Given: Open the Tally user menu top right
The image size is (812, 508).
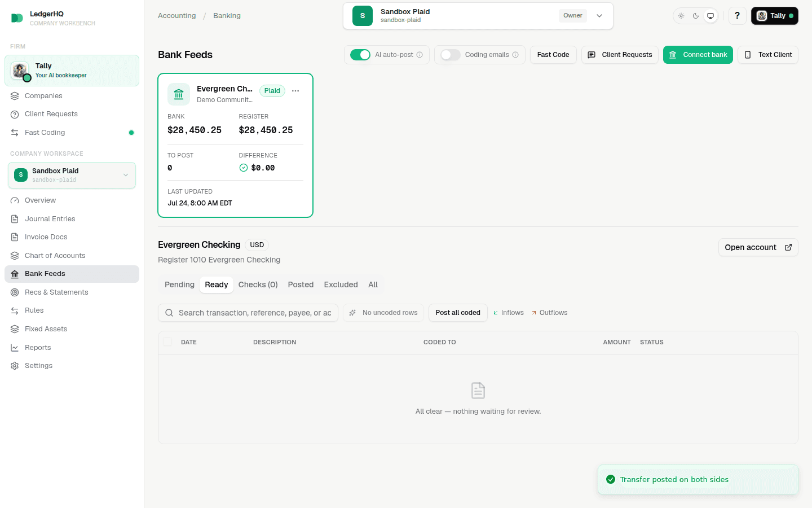Looking at the screenshot, I should click(x=774, y=16).
